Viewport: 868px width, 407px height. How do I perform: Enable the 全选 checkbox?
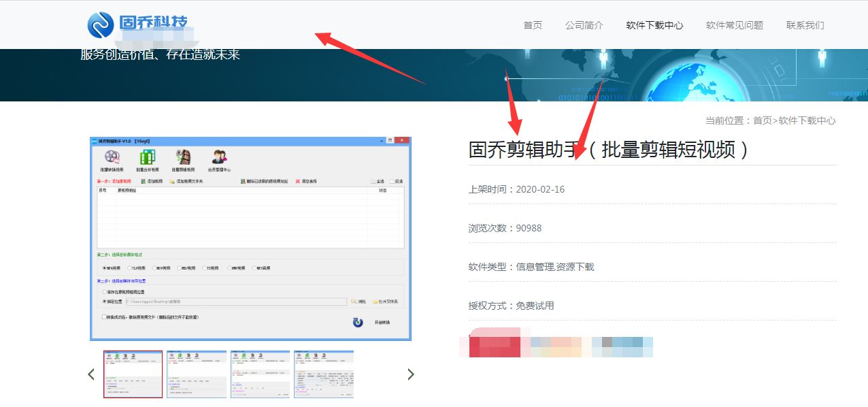click(x=373, y=182)
